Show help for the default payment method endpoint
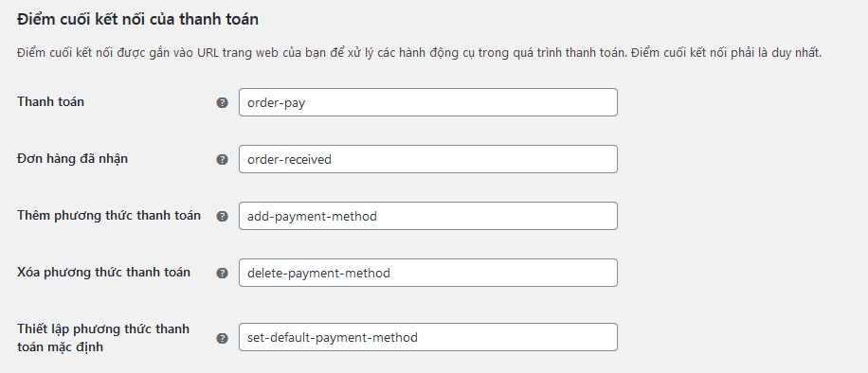Image resolution: width=868 pixels, height=373 pixels. pyautogui.click(x=222, y=338)
